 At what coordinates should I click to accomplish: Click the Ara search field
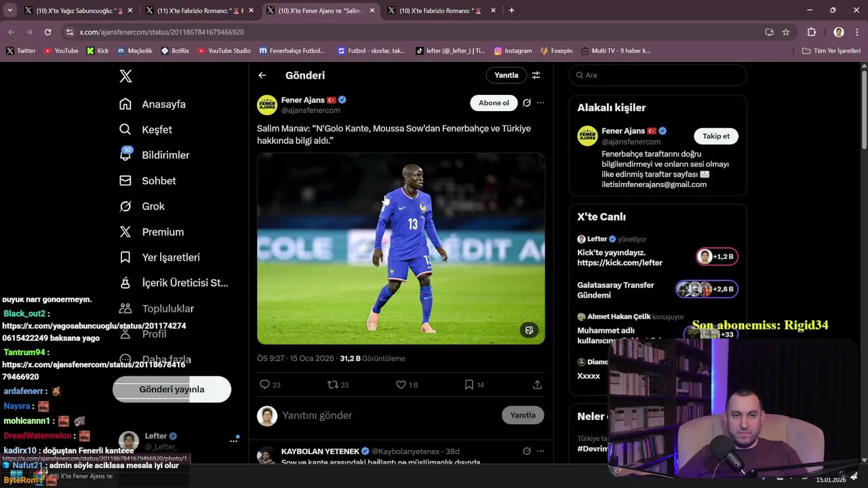(658, 75)
